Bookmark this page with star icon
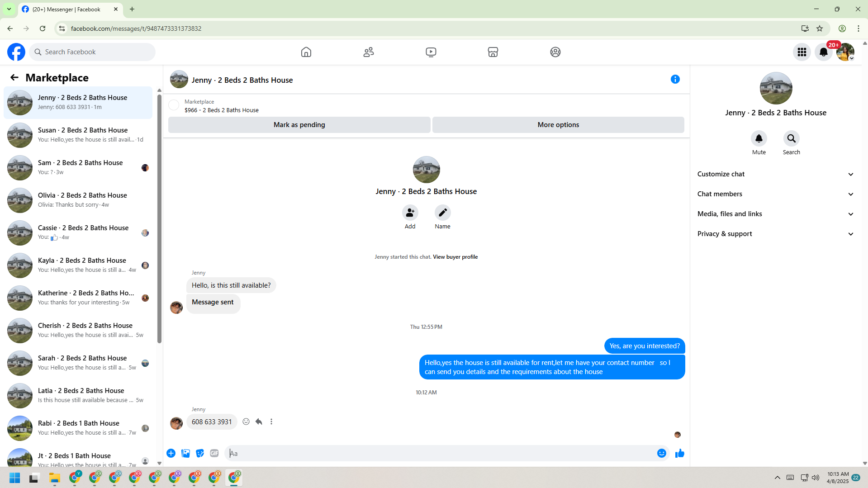The image size is (868, 488). click(820, 28)
